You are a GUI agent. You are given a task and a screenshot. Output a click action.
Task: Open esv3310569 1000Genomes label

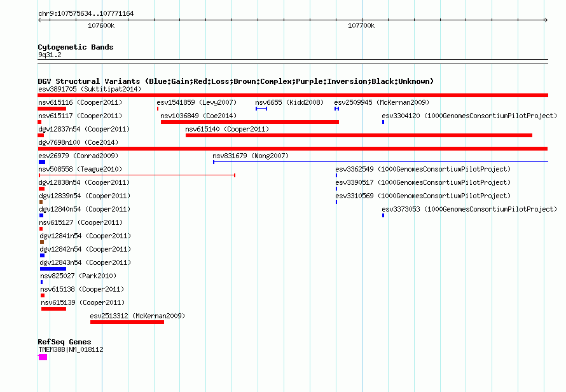pyautogui.click(x=423, y=196)
